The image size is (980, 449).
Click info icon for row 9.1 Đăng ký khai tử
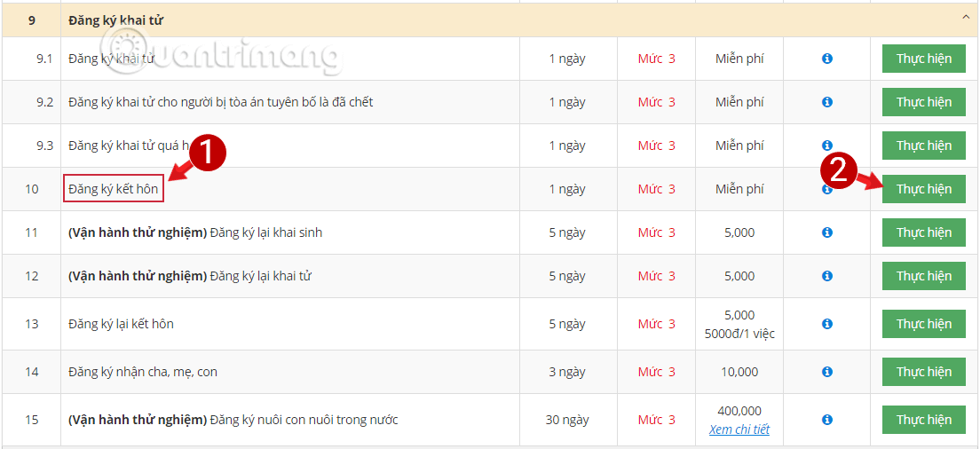tap(826, 59)
